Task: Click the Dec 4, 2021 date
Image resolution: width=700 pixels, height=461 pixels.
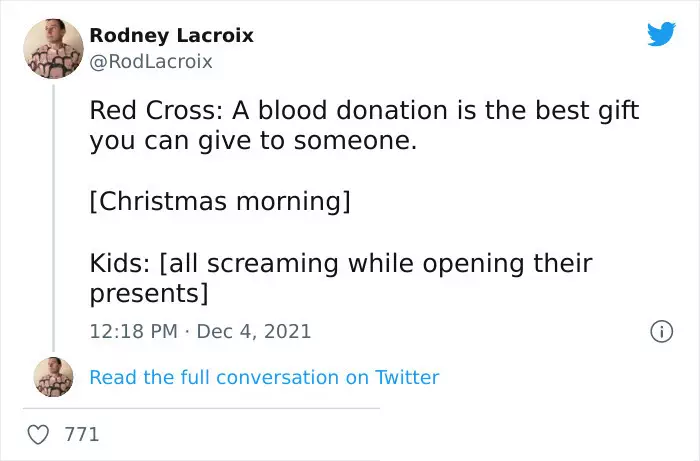Action: coord(254,332)
